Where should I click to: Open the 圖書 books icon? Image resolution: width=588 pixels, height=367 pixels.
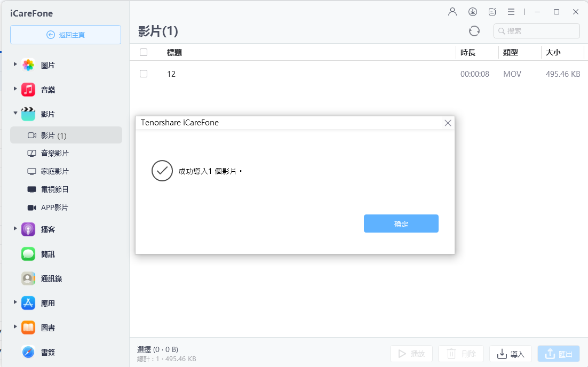pyautogui.click(x=28, y=328)
